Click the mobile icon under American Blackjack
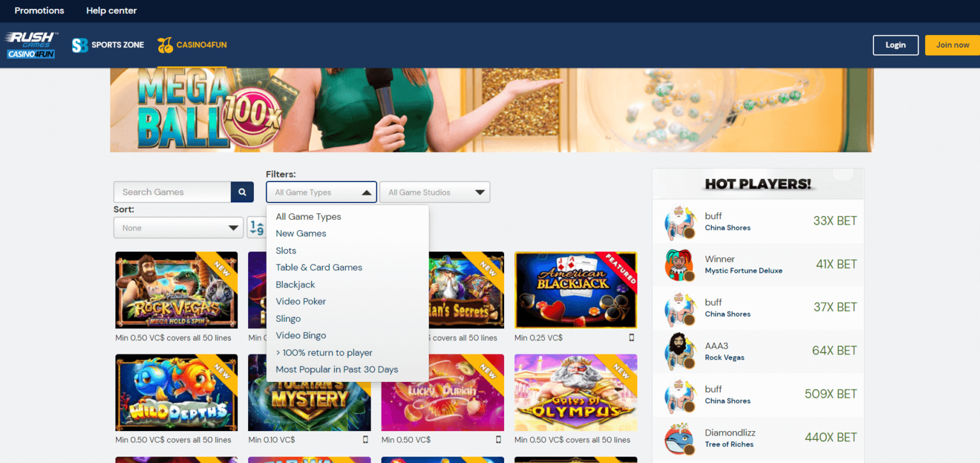980x463 pixels. point(632,337)
